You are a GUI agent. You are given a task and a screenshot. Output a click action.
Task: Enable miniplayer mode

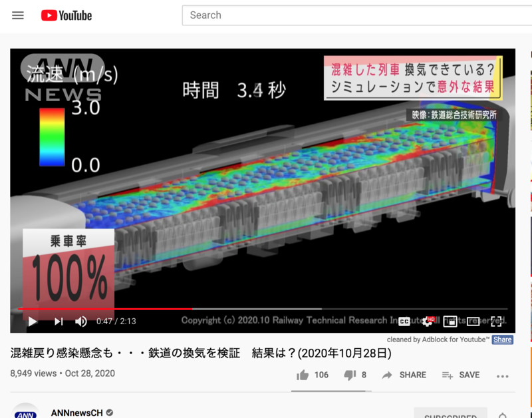(x=450, y=321)
